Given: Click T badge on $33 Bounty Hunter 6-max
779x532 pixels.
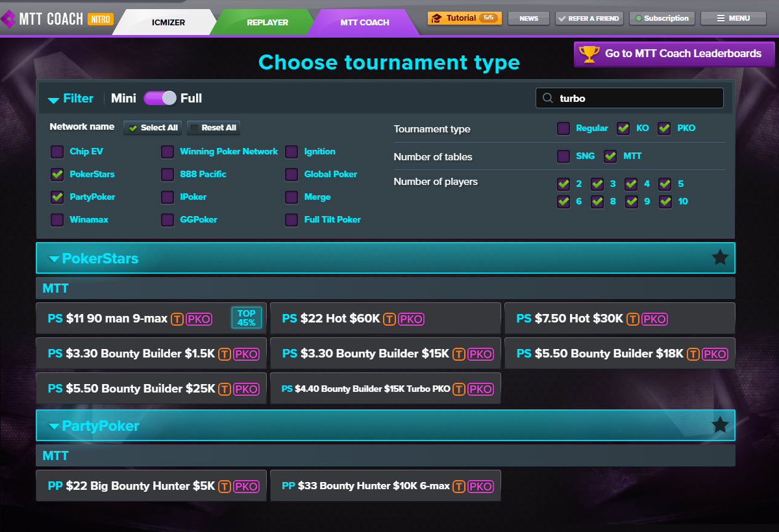Looking at the screenshot, I should click(459, 486).
